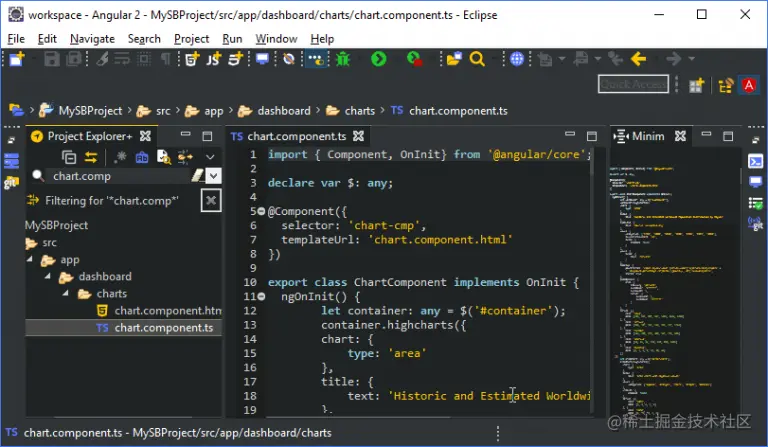This screenshot has width=768, height=447.
Task: Open the Project menu
Action: coord(192,39)
